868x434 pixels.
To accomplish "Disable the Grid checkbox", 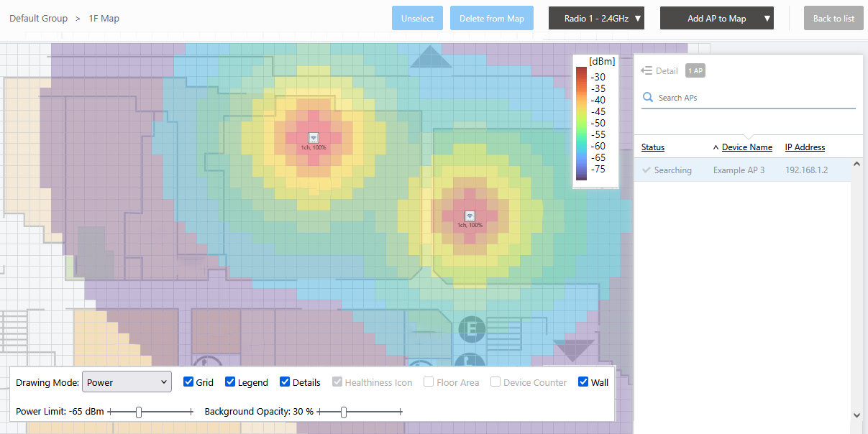I will coord(188,382).
